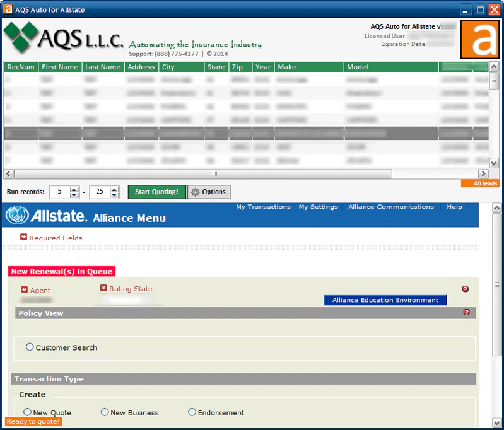Click the AQS L.L.C. green diamond logo
Viewport: 504px width, 430px height.
click(21, 37)
